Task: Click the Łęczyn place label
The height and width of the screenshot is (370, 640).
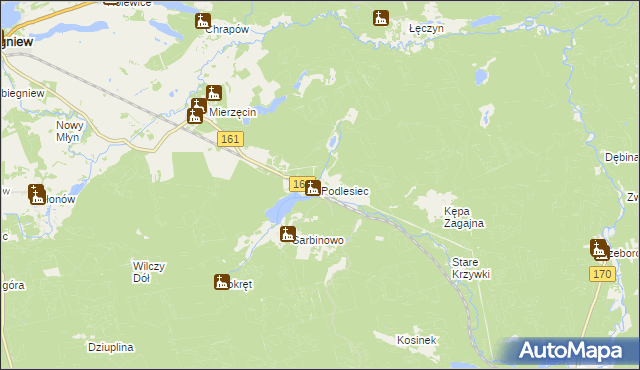Action: (426, 29)
